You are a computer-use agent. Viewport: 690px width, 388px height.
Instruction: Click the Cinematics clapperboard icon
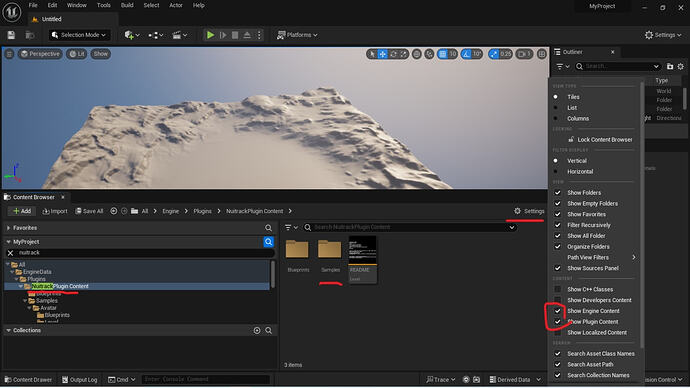(x=179, y=35)
